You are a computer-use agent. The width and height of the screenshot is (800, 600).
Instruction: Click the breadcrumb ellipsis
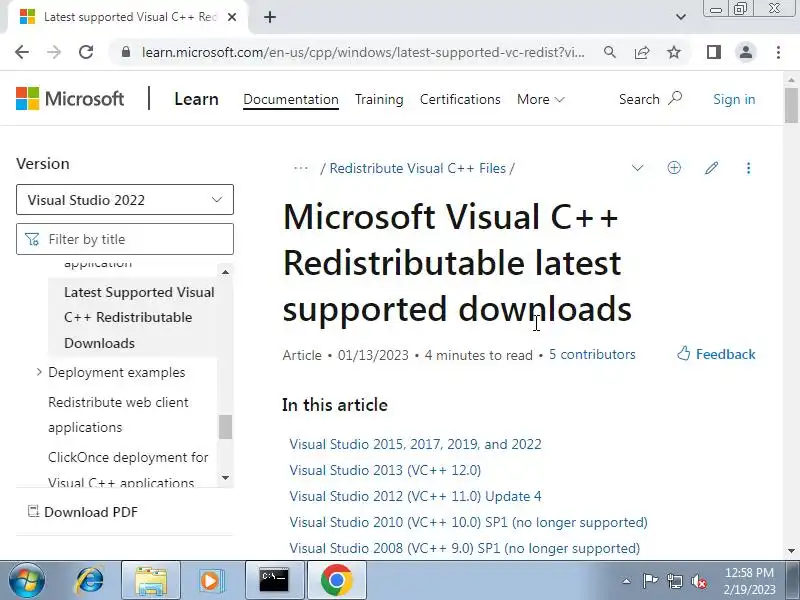click(x=301, y=168)
